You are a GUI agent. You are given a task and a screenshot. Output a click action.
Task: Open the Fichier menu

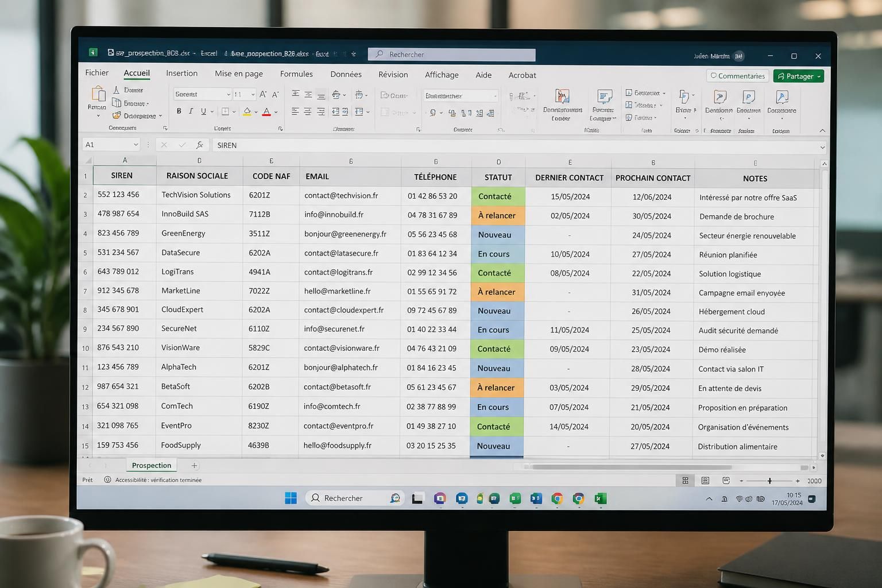tap(96, 73)
